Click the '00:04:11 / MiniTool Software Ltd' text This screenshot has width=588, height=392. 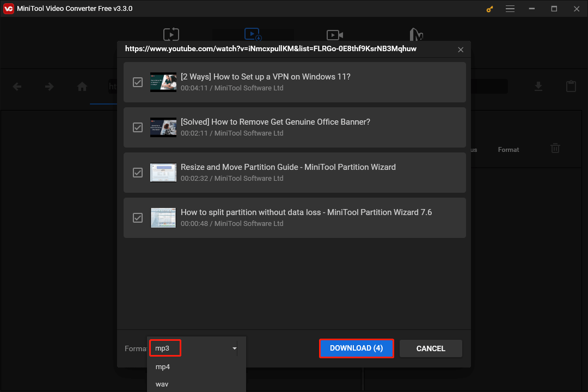[x=232, y=88]
